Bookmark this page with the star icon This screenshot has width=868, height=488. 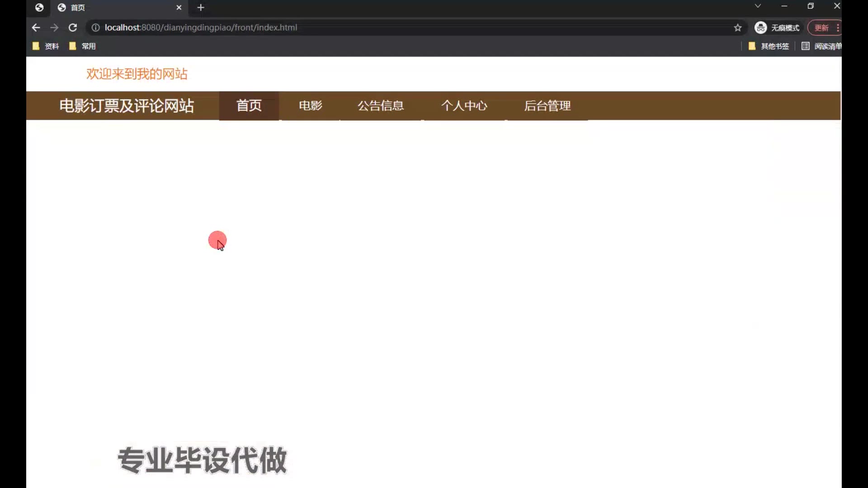[x=738, y=28]
